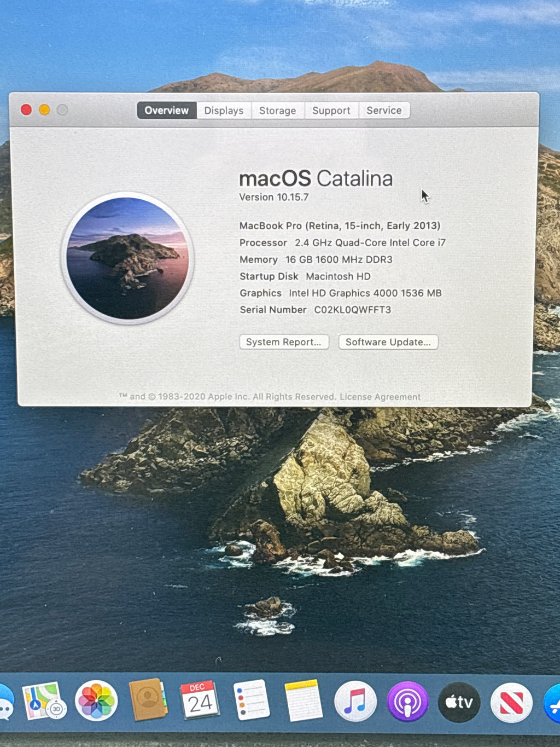The width and height of the screenshot is (560, 747).
Task: Open the News app icon
Action: click(511, 703)
